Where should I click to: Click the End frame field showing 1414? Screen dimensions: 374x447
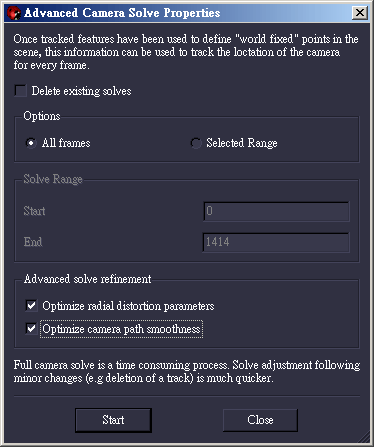coord(276,242)
